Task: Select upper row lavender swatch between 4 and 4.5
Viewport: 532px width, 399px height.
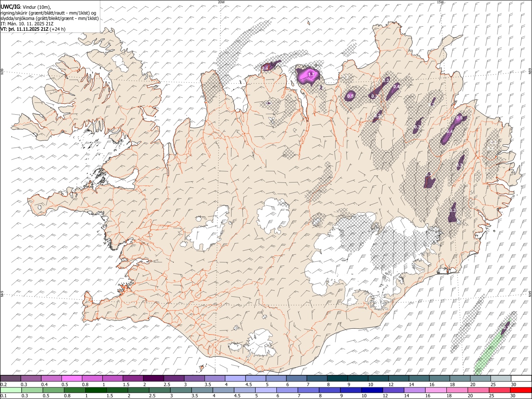Action: tap(234, 379)
